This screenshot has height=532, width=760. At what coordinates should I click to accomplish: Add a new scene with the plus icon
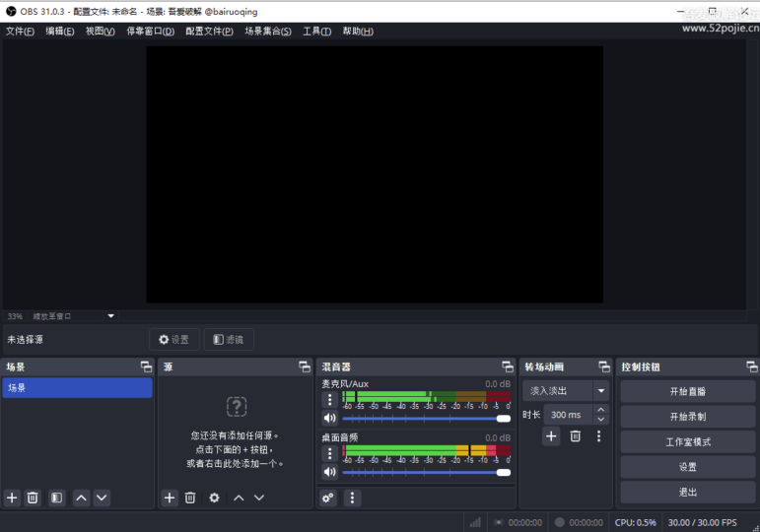click(12, 499)
